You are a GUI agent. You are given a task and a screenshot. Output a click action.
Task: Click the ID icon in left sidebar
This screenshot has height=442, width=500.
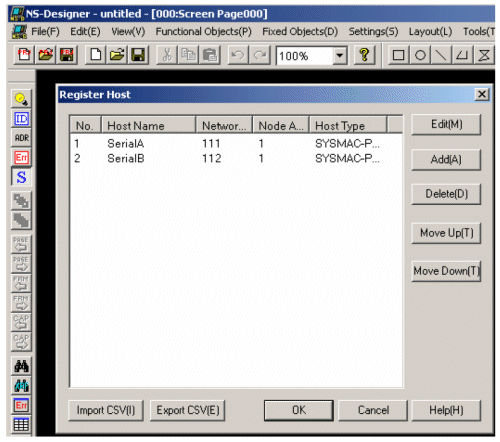tap(22, 119)
